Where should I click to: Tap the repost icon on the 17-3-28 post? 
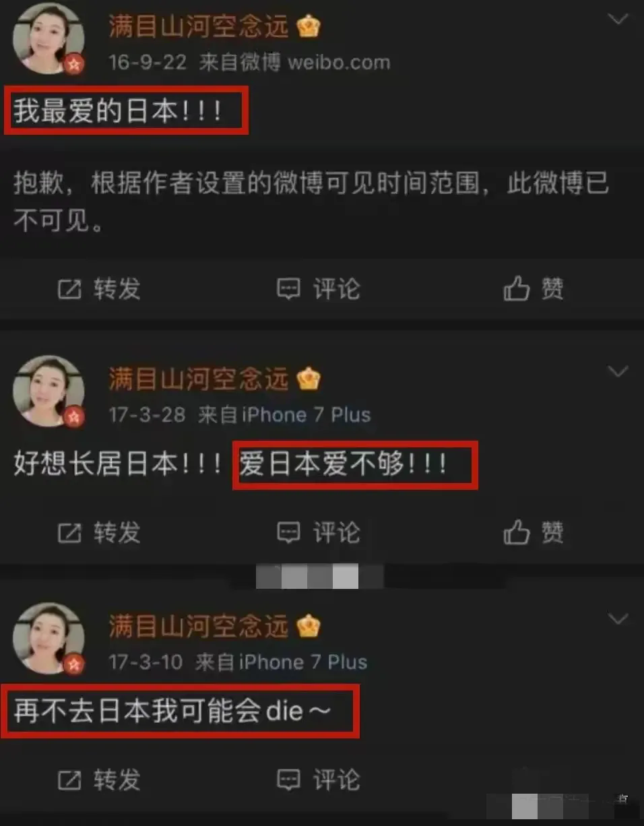(69, 533)
